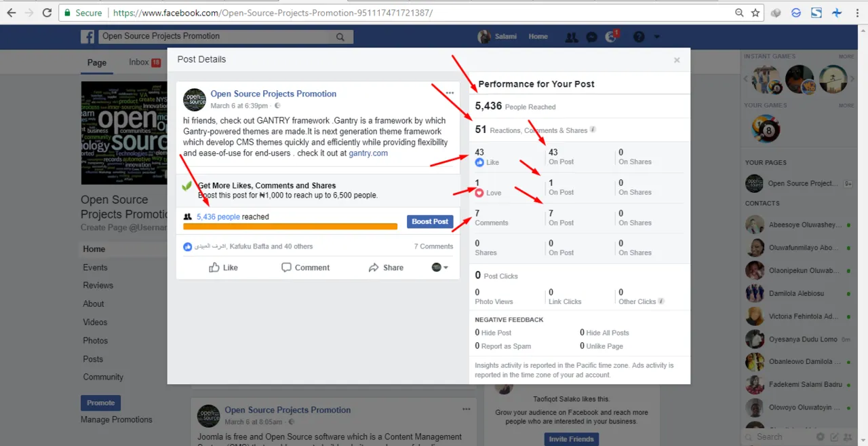Click the blue pinwheel extension icon
This screenshot has width=868, height=446.
point(837,13)
